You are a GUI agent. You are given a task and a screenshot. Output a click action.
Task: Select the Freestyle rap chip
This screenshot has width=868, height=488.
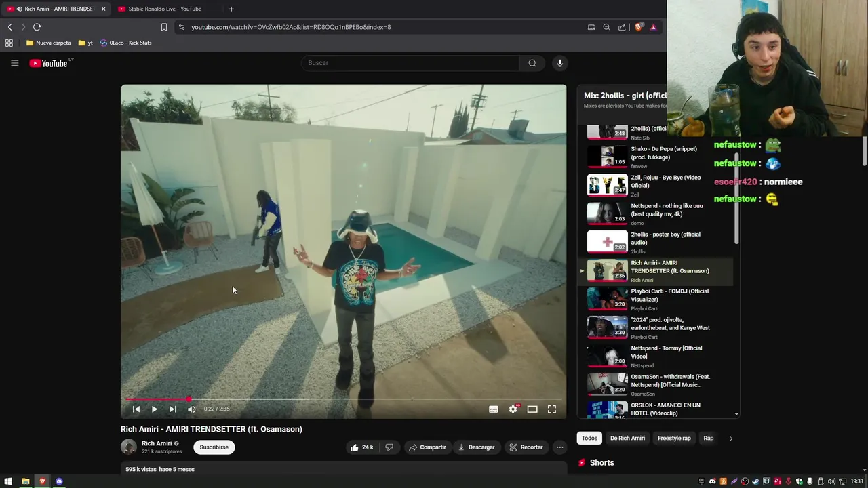674,439
